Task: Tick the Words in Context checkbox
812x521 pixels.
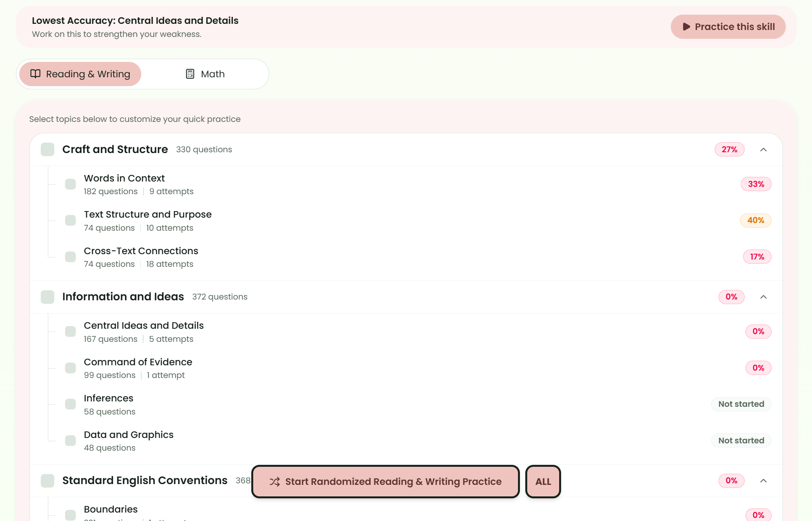Action: (x=70, y=184)
